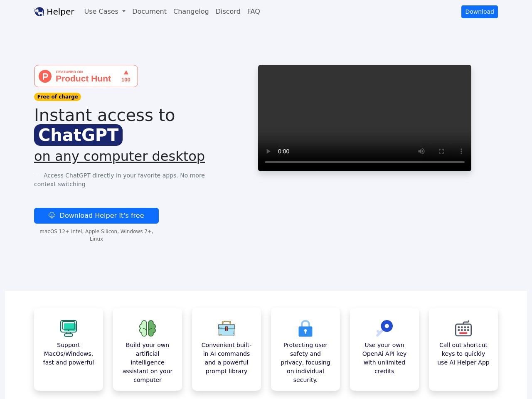This screenshot has width=532, height=399.
Task: Click 'on any computer desktop' underlined text
Action: pyautogui.click(x=119, y=156)
